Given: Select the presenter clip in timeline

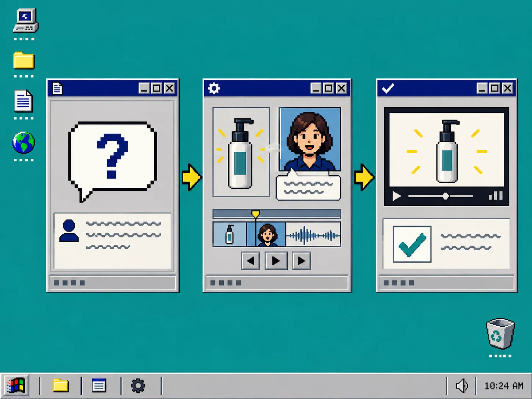Looking at the screenshot, I should tap(267, 234).
